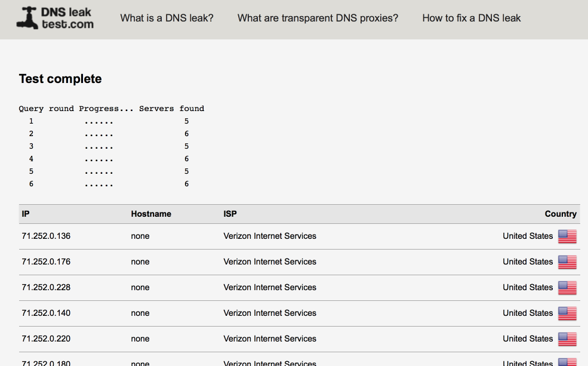Click the 'Test complete' heading

click(60, 79)
